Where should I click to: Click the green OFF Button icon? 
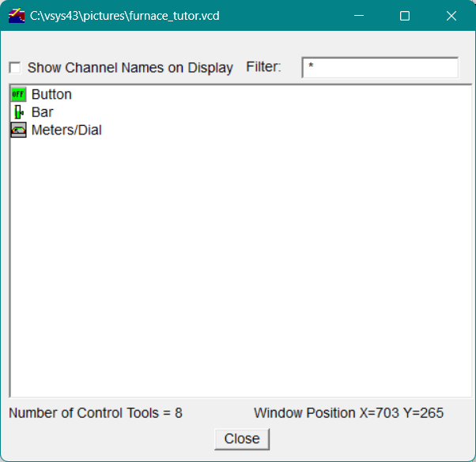[x=18, y=94]
